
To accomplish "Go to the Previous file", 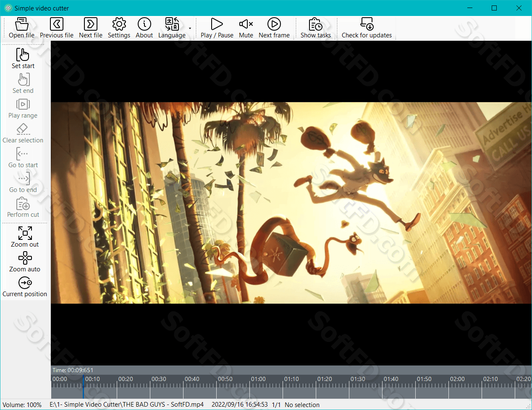I will coord(57,28).
